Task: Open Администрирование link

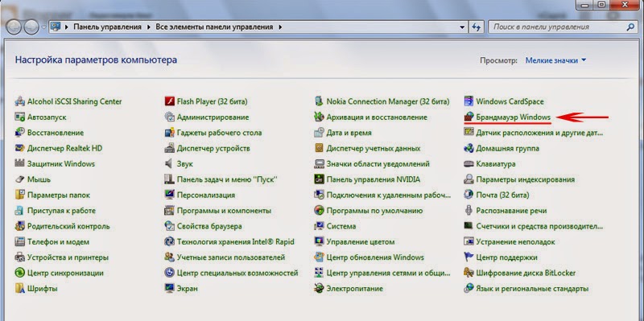Action: pyautogui.click(x=213, y=117)
